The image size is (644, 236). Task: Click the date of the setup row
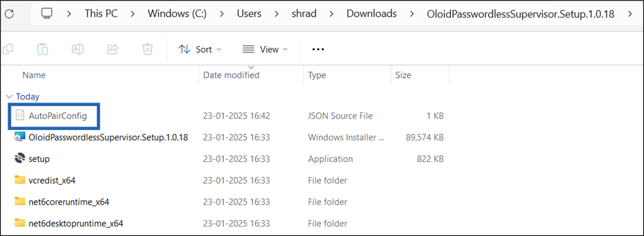(x=237, y=159)
